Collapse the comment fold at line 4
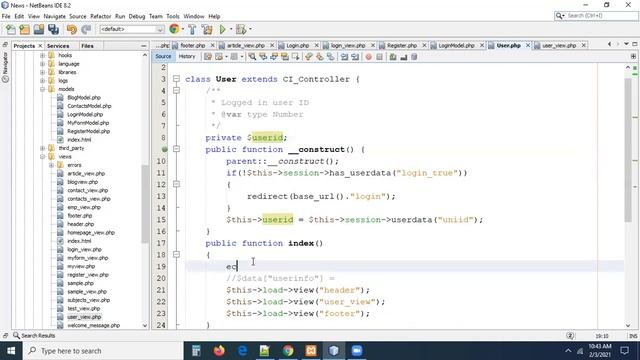This screenshot has width=640, height=360. click(x=176, y=90)
